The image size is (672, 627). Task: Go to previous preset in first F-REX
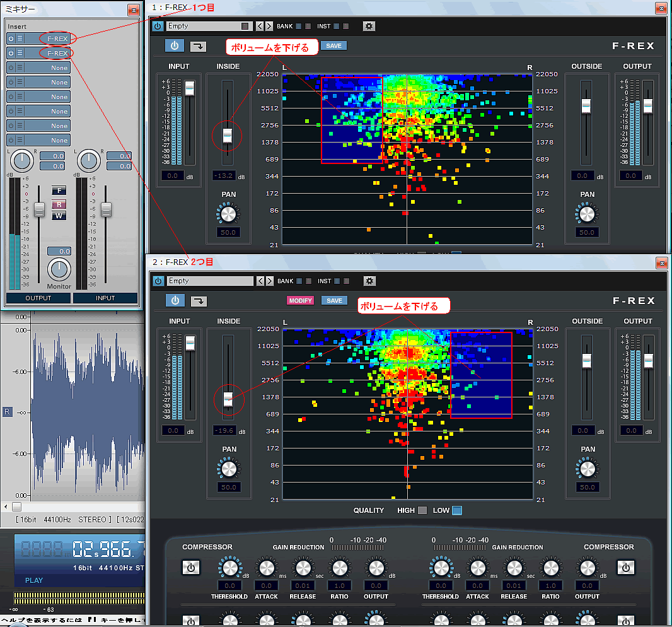click(x=260, y=26)
